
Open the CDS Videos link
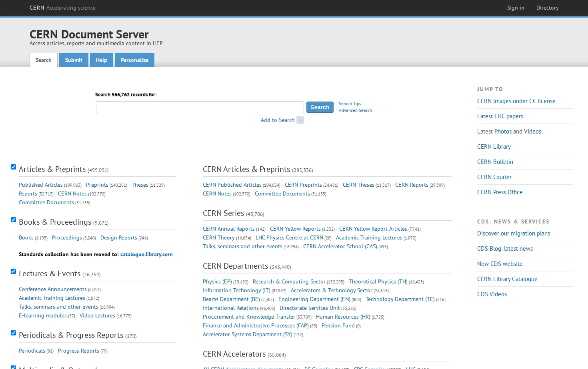[x=492, y=294]
